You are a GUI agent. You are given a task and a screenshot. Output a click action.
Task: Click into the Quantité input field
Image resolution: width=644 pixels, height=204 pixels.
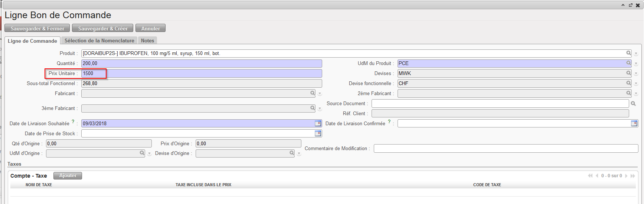click(201, 64)
